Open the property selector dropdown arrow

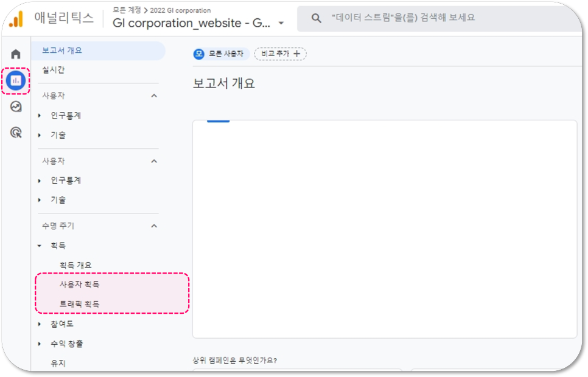click(281, 23)
